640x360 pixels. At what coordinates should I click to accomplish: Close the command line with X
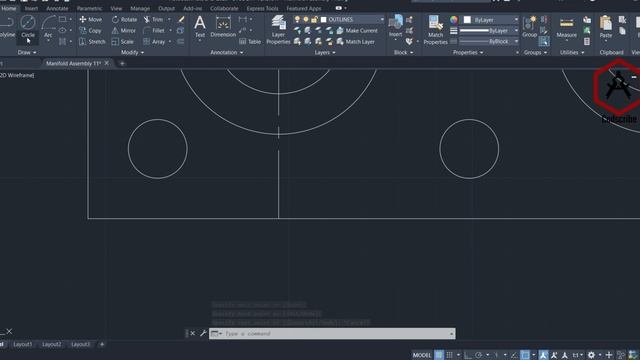coord(193,333)
